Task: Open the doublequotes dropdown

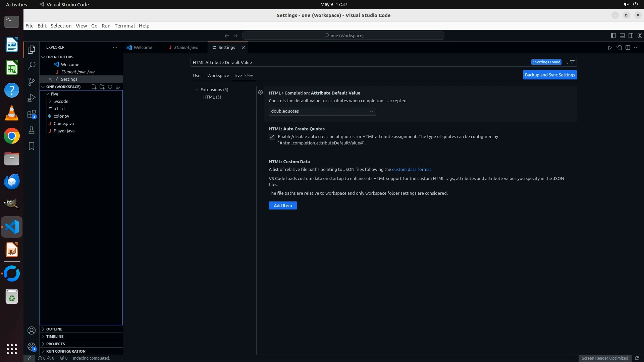Action: [x=322, y=111]
